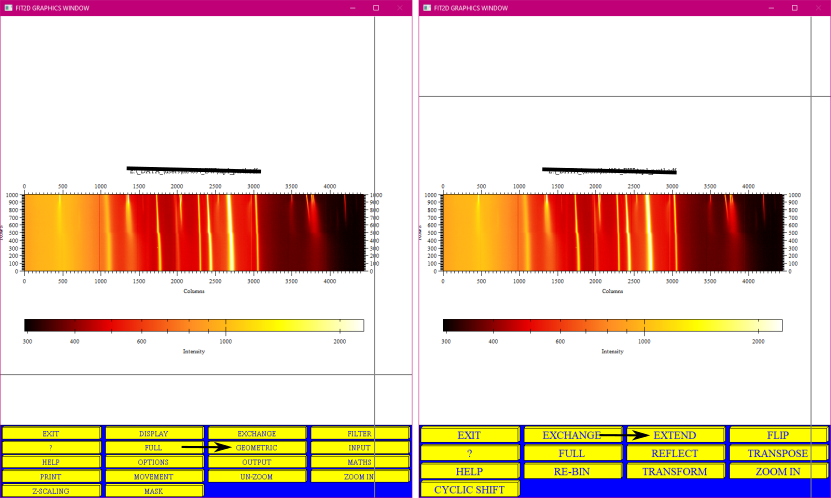Open the Z-SCALING button
The height and width of the screenshot is (498, 831).
(x=51, y=491)
